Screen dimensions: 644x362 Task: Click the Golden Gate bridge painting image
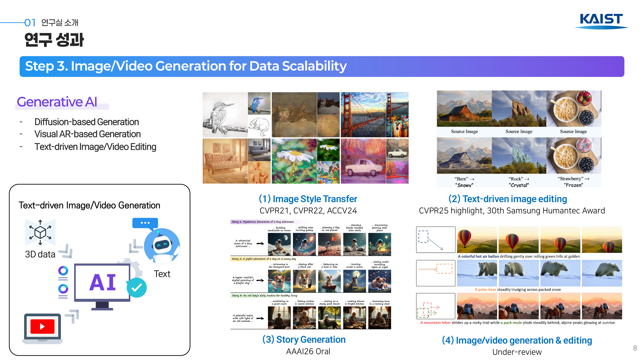coord(363,115)
